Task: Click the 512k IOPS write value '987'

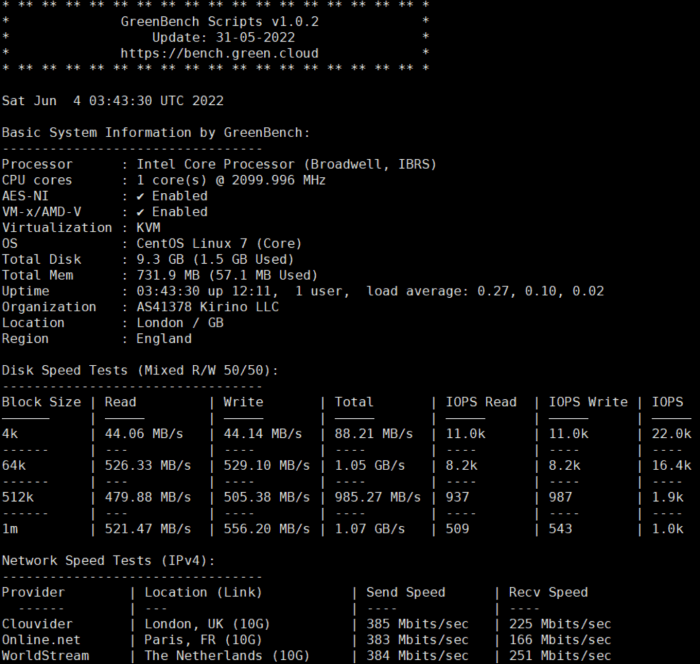Action: [560, 497]
